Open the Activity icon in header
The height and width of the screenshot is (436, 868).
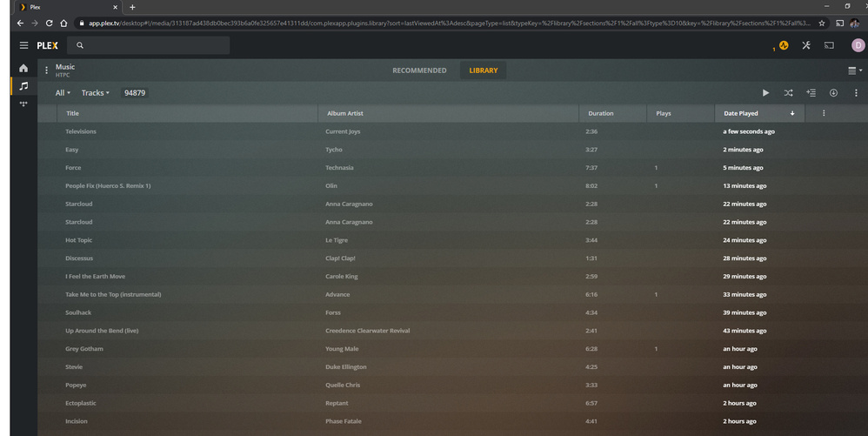784,45
